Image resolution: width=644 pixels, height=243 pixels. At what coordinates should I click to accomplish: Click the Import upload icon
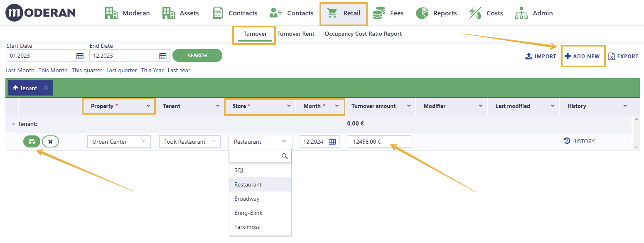point(529,56)
